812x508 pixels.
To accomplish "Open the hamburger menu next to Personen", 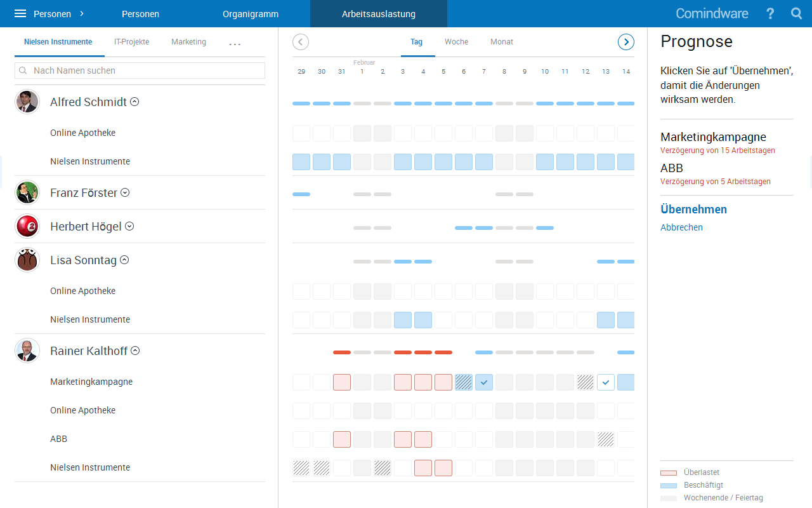I will point(20,13).
